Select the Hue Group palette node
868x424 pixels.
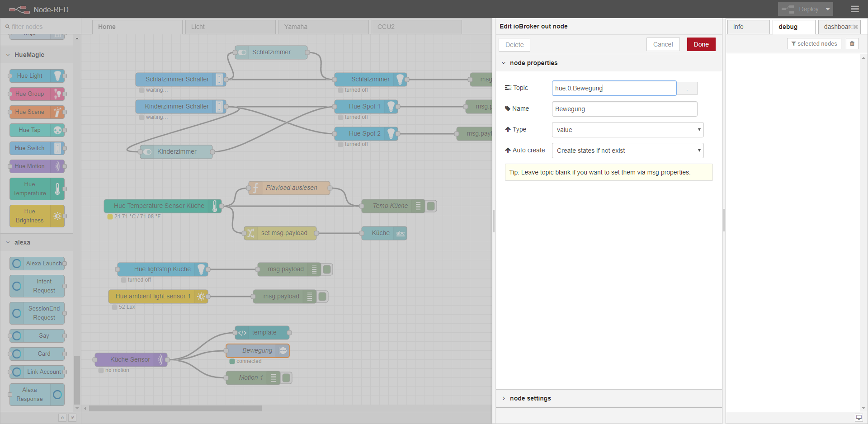[37, 94]
